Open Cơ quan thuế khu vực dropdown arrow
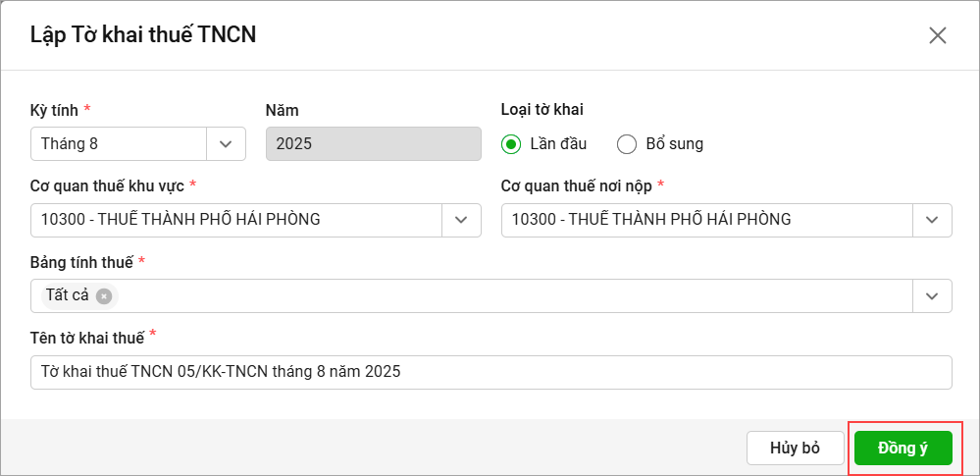The height and width of the screenshot is (476, 980). [x=461, y=220]
